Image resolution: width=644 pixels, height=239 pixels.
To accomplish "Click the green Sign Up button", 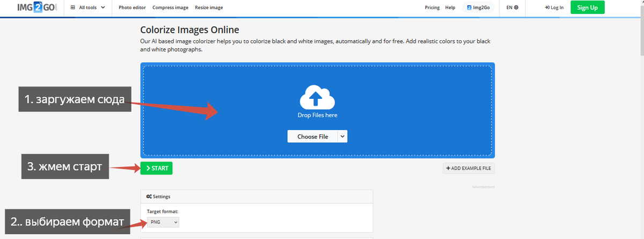I will click(x=587, y=8).
